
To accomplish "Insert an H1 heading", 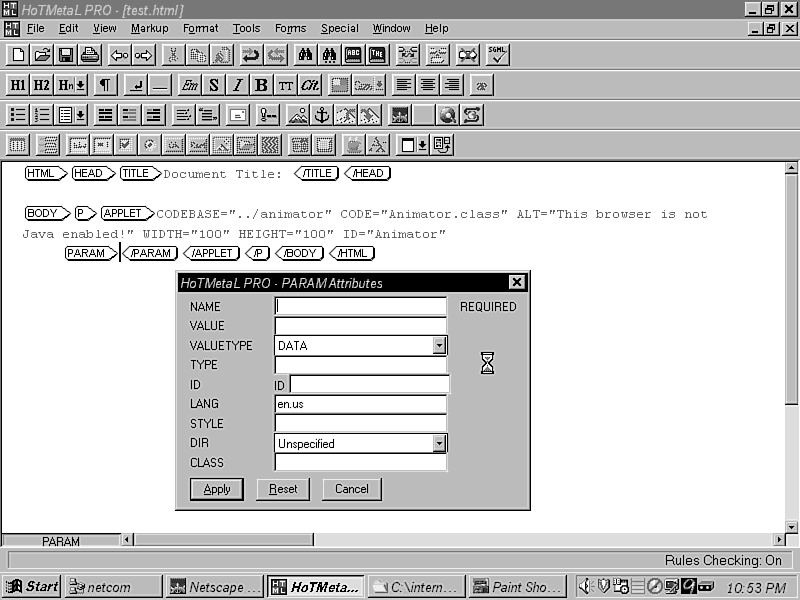I will [x=18, y=85].
